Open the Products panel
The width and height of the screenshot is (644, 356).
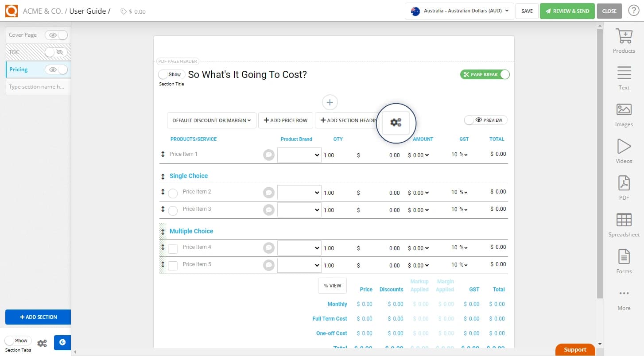(624, 40)
